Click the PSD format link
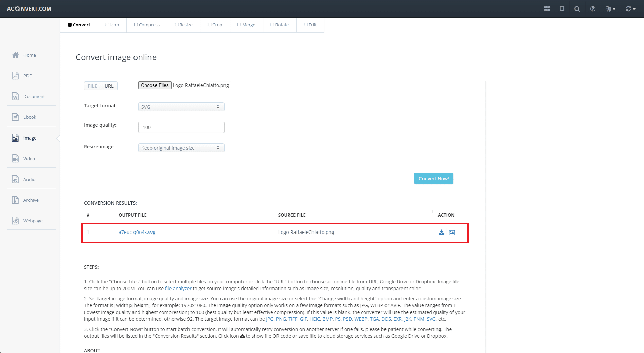 pos(347,319)
